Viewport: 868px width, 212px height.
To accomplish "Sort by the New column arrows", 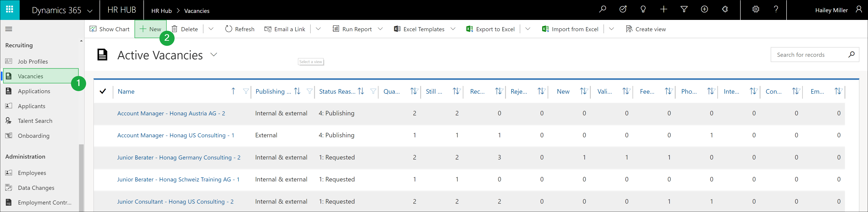I will (x=584, y=91).
